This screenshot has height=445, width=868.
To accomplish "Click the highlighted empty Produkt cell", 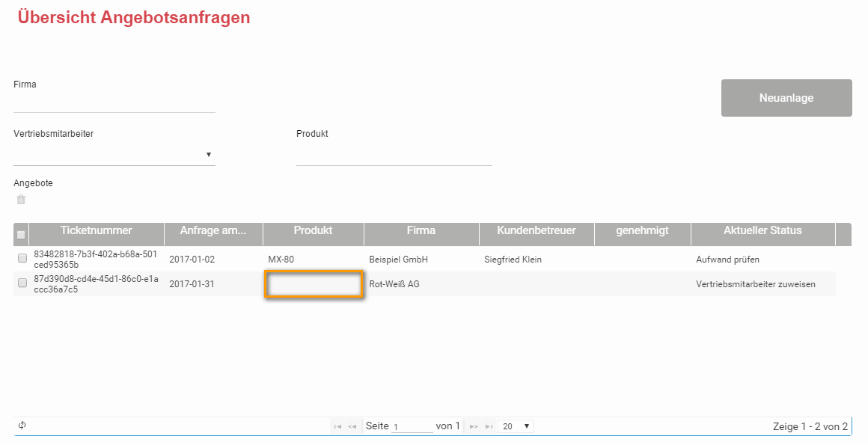I will (x=314, y=285).
